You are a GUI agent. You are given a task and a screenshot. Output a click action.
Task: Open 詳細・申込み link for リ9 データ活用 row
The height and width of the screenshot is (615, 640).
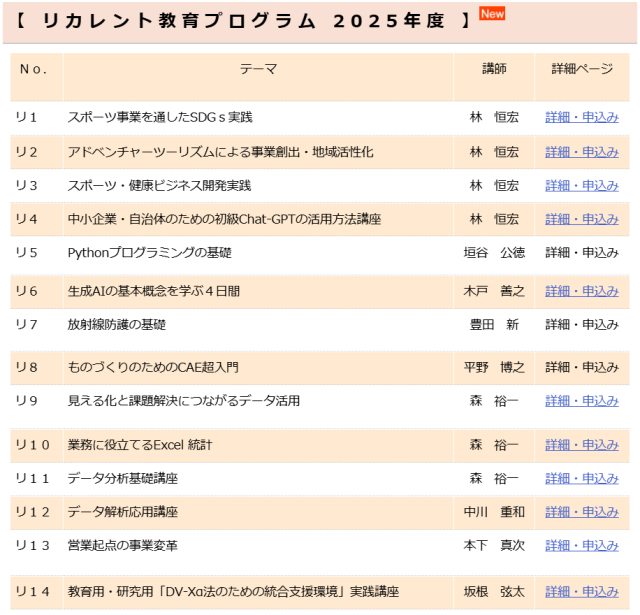[581, 401]
